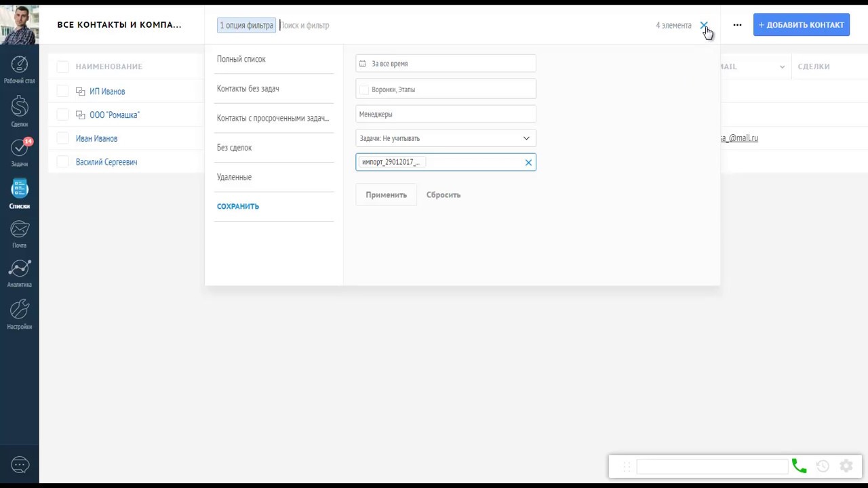Image resolution: width=868 pixels, height=488 pixels.
Task: Select the Иван Иванов row checkbox
Action: (x=62, y=138)
